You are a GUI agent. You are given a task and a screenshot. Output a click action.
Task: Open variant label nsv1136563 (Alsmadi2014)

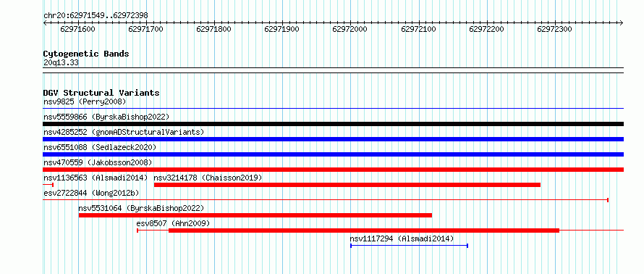pyautogui.click(x=96, y=178)
